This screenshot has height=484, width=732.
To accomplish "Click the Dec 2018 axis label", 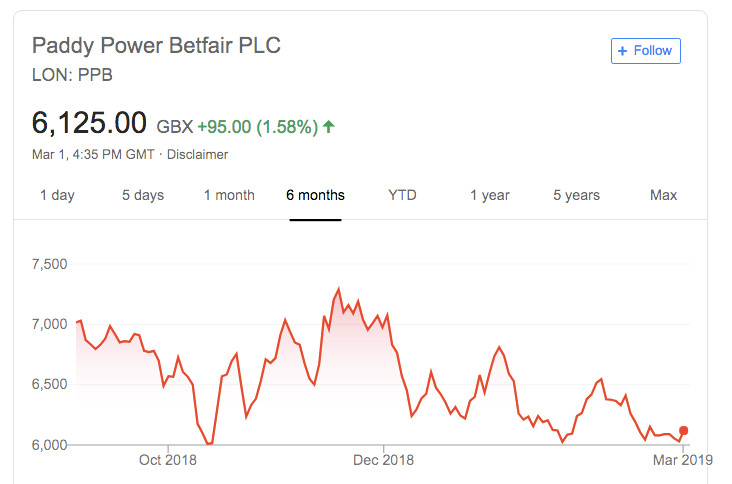I will point(383,460).
